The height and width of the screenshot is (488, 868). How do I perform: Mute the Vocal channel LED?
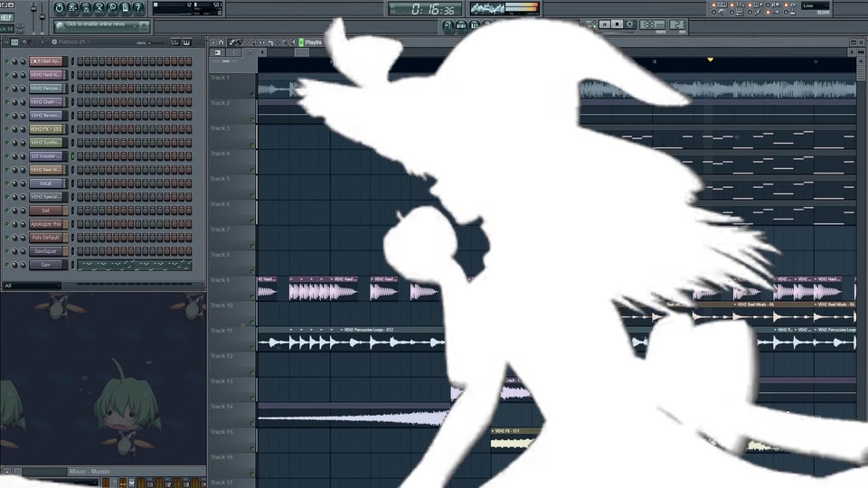pos(7,183)
